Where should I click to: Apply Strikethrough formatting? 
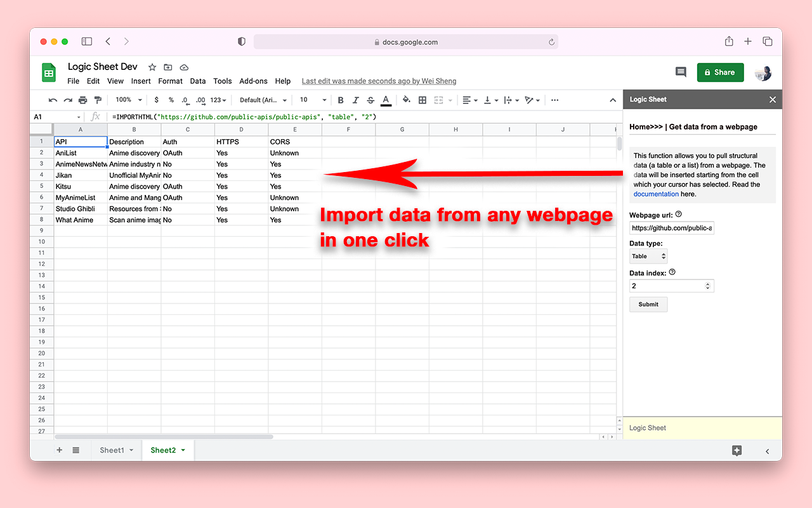(370, 100)
